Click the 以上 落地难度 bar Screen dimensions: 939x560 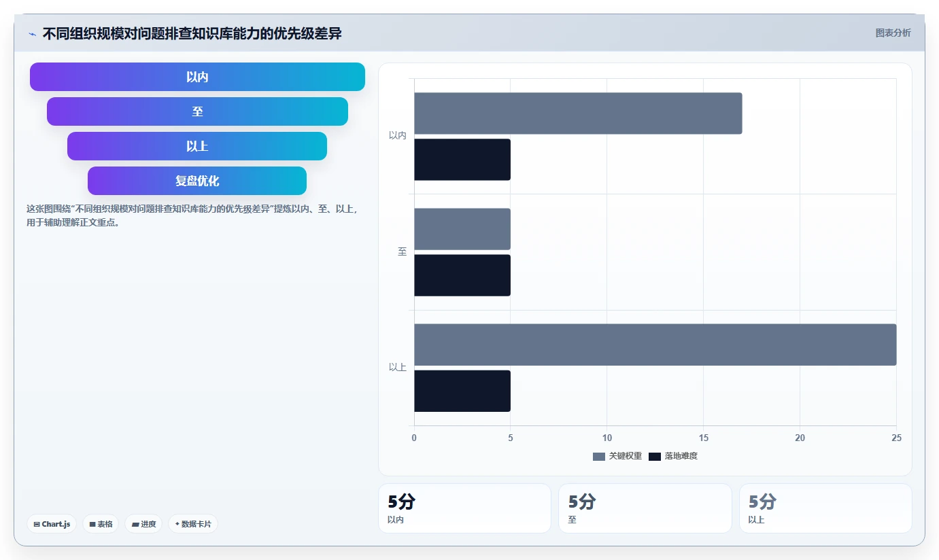pyautogui.click(x=462, y=391)
